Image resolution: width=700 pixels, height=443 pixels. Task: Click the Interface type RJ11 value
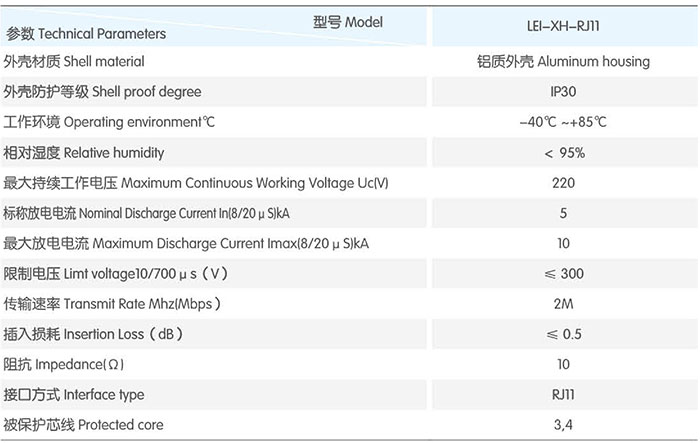coord(563,395)
